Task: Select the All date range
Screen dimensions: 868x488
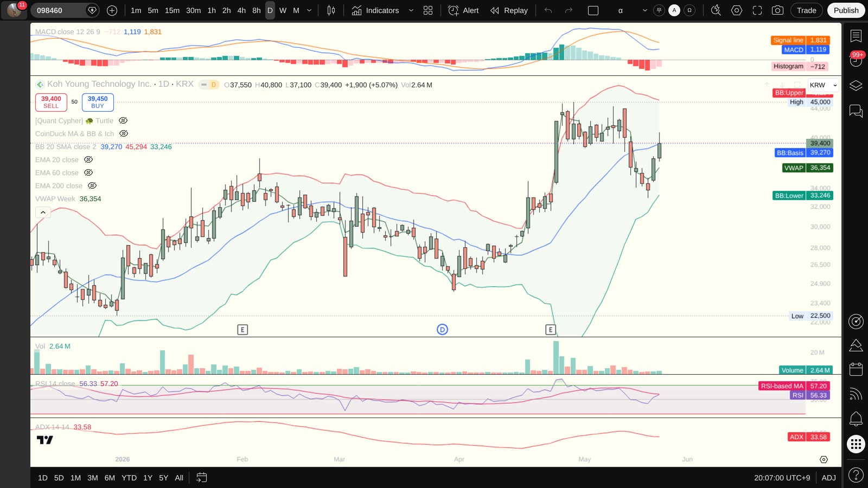Action: coord(179,478)
